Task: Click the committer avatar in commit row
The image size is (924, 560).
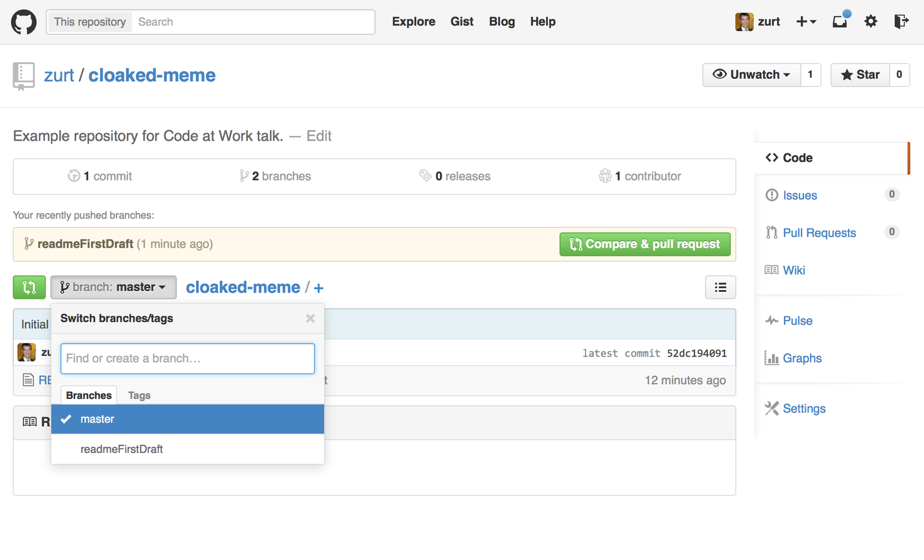Action: (27, 352)
